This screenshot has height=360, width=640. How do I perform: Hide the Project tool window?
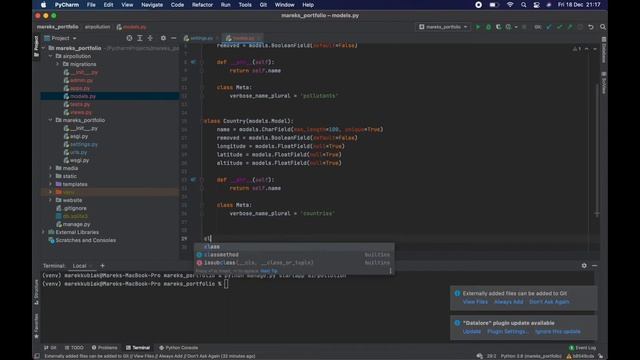[x=173, y=38]
